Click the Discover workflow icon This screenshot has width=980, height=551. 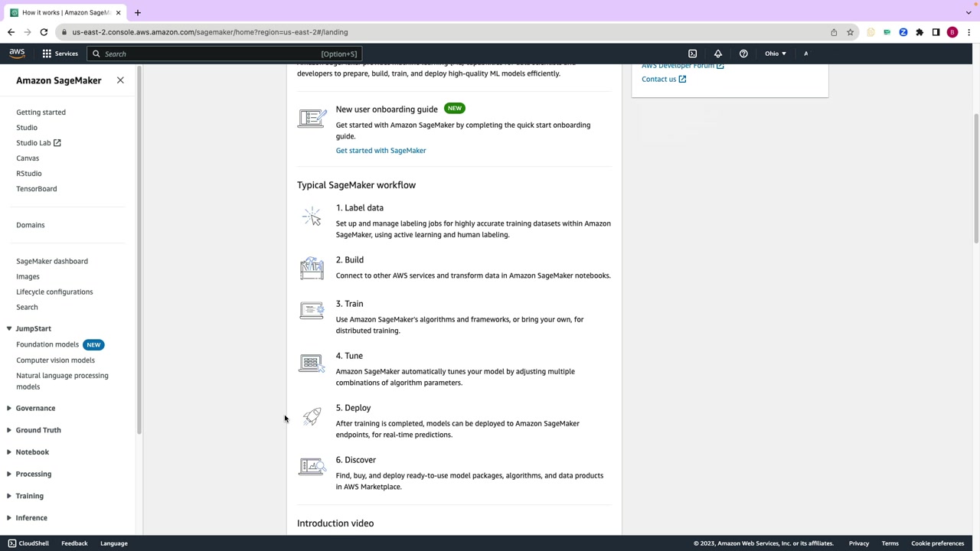pyautogui.click(x=312, y=467)
